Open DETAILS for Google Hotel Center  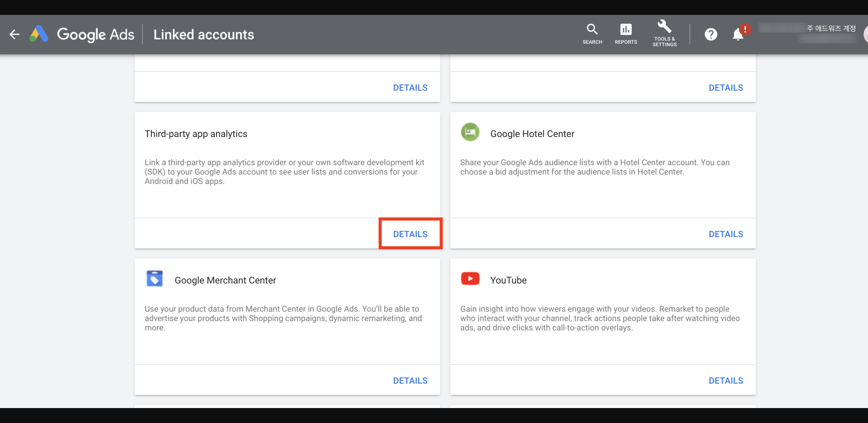(726, 234)
